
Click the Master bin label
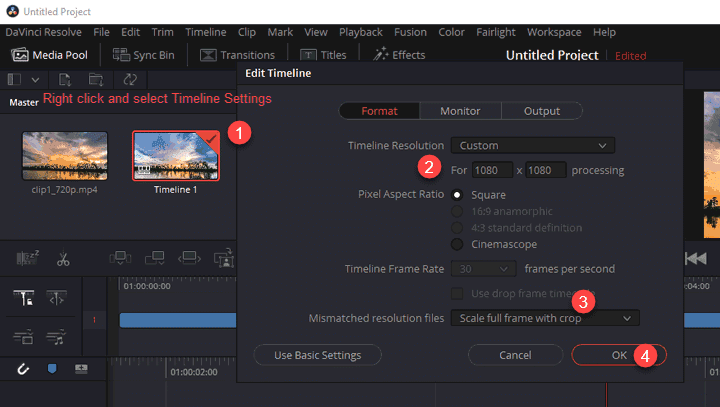pos(24,102)
